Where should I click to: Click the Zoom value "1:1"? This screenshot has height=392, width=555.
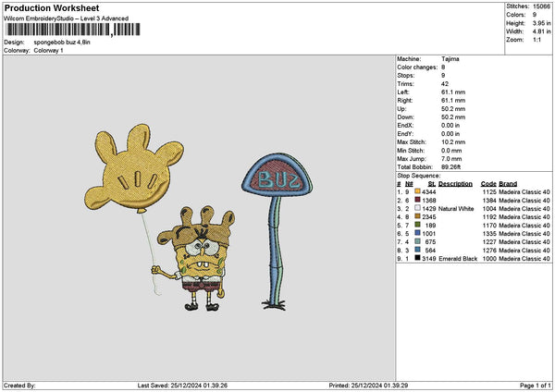(x=536, y=40)
